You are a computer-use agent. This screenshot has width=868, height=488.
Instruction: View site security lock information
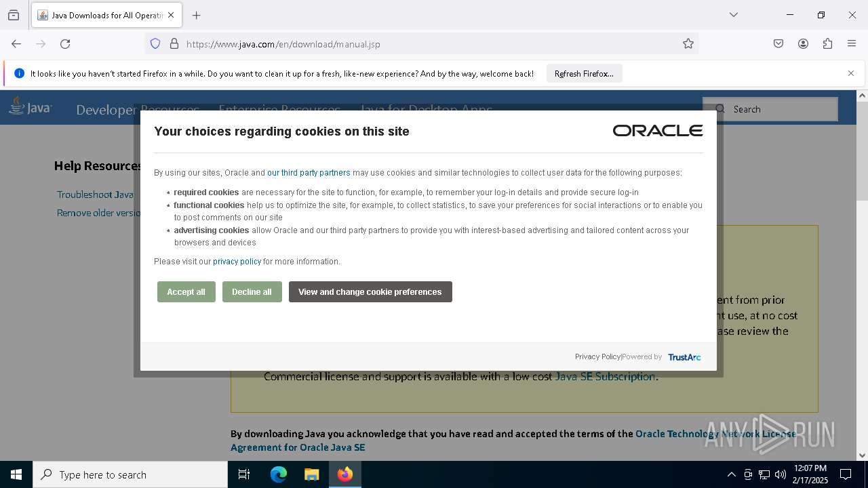pos(174,44)
